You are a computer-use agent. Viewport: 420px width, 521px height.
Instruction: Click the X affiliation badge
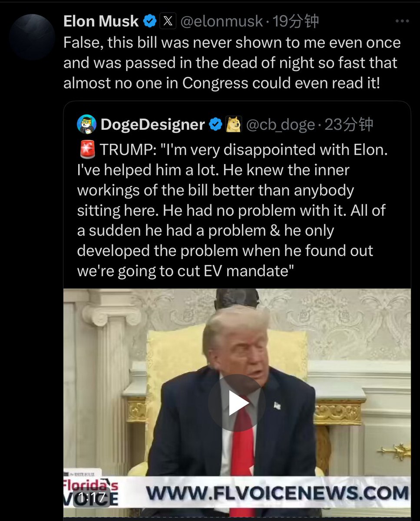pyautogui.click(x=168, y=21)
